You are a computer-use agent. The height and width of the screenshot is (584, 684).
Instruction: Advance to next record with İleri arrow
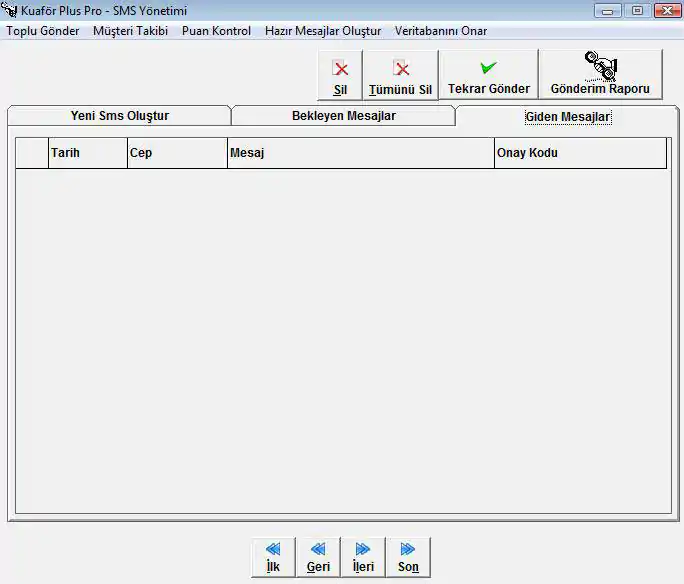(x=363, y=550)
